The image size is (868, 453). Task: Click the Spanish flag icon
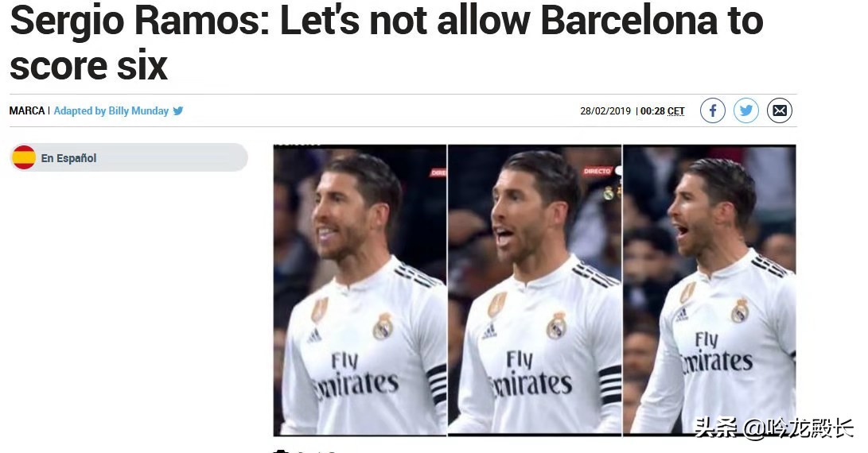pos(24,157)
